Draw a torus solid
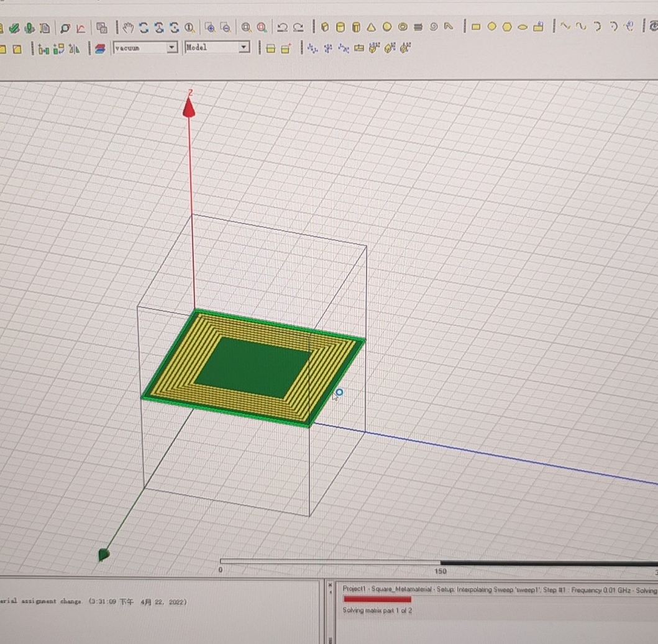Image resolution: width=658 pixels, height=644 pixels. tap(403, 27)
